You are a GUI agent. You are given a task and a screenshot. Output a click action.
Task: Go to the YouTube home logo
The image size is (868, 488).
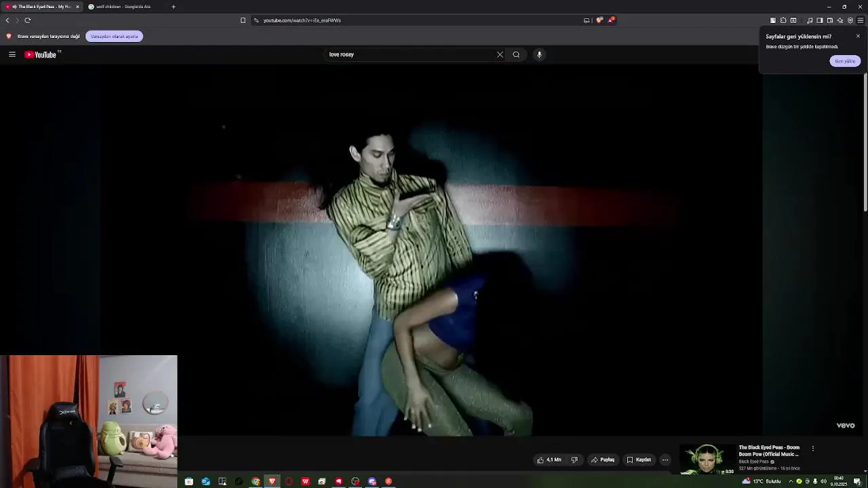tap(41, 54)
